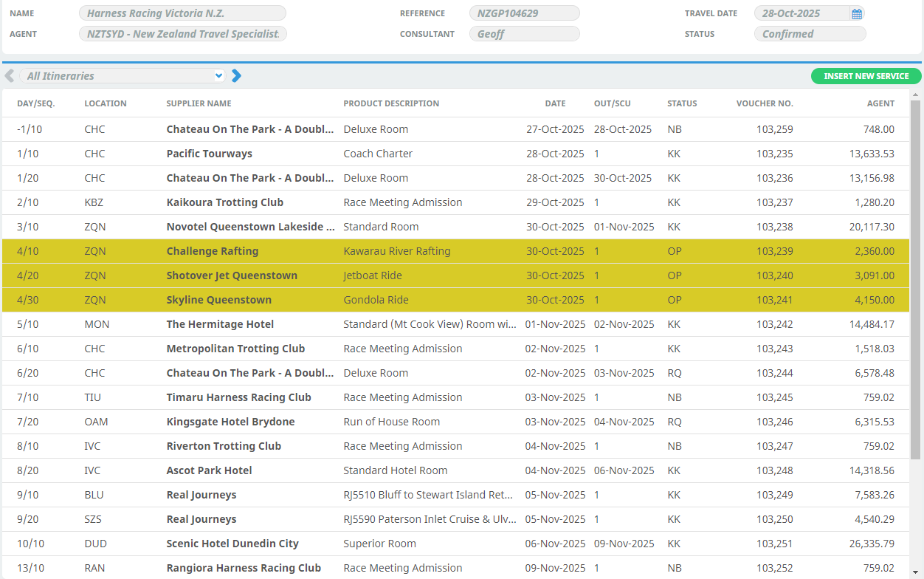924x579 pixels.
Task: Click Gondola Ride product description
Action: tap(376, 300)
